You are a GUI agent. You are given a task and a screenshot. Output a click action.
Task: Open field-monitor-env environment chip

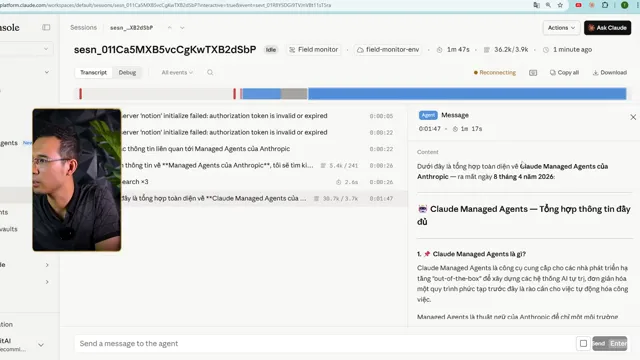coord(388,49)
